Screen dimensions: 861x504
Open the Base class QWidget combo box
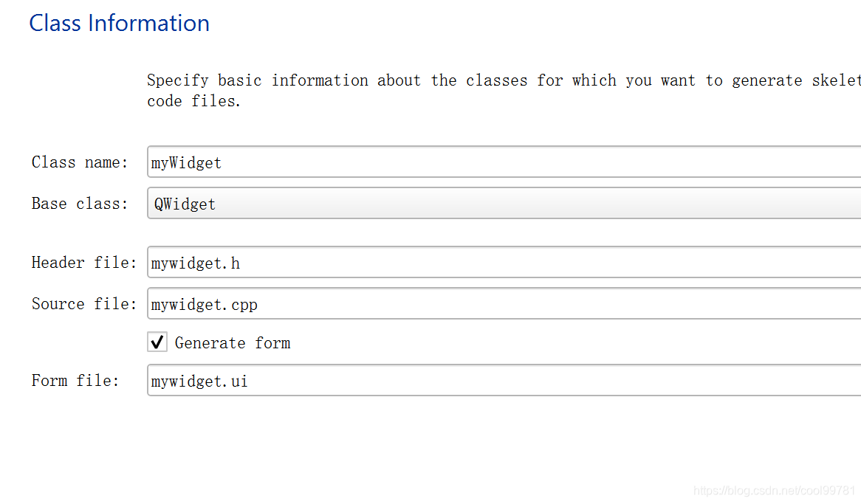(x=504, y=204)
